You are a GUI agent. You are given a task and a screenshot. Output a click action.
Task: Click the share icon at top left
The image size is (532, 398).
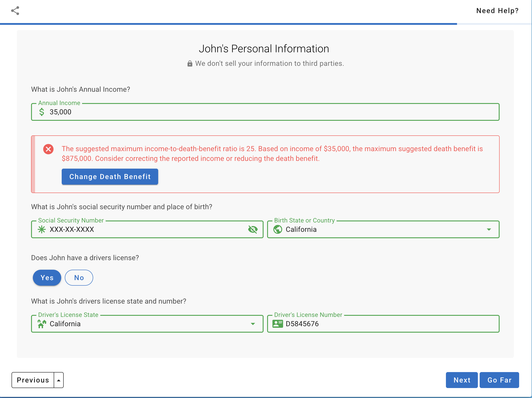pyautogui.click(x=15, y=11)
